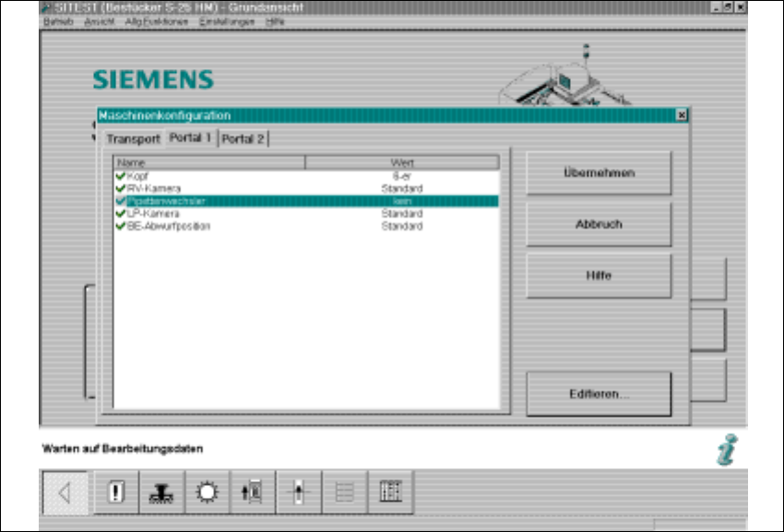
Task: Click the crosshair slider toolbar icon
Action: tap(299, 492)
